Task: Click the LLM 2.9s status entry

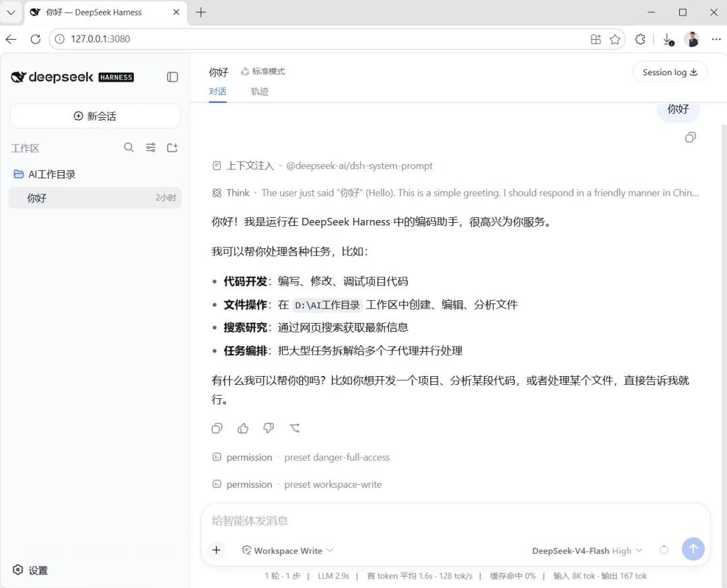Action: click(x=333, y=576)
